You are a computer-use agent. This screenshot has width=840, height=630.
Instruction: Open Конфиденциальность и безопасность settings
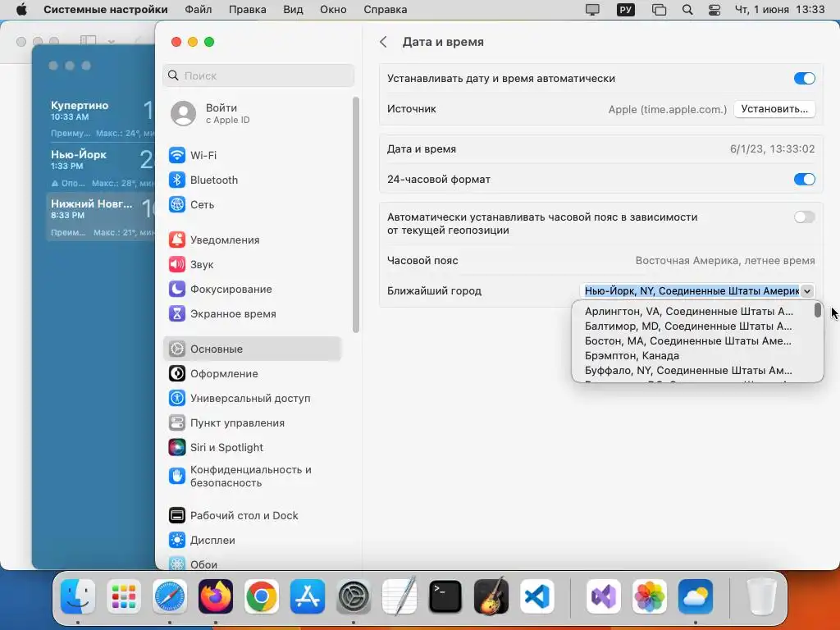[253, 477]
